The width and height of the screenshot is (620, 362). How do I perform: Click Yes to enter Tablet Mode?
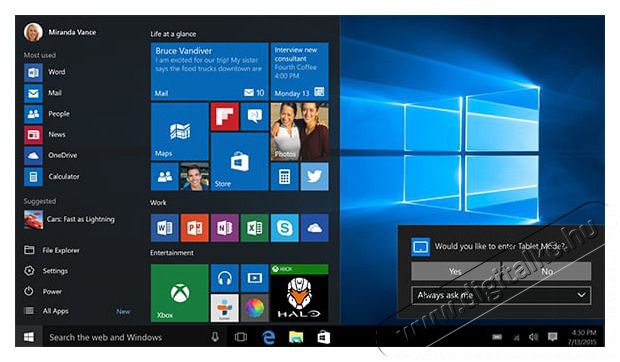point(456,271)
